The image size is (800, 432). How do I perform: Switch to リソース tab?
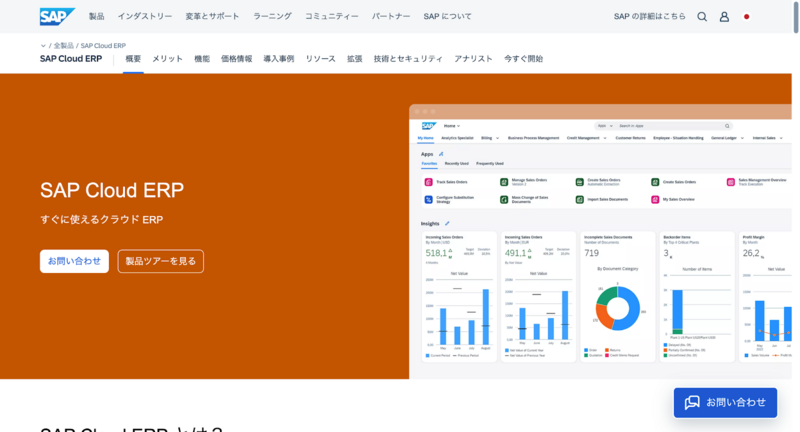[x=320, y=59]
